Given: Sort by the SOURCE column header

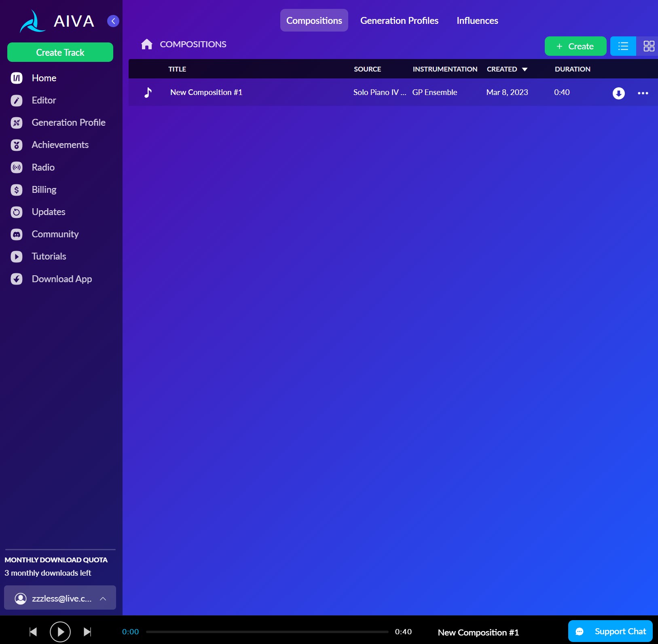Looking at the screenshot, I should coord(367,69).
